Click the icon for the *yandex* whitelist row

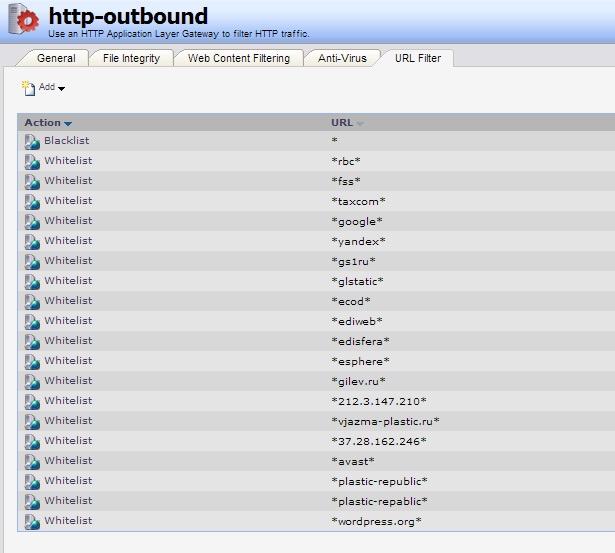tap(32, 241)
